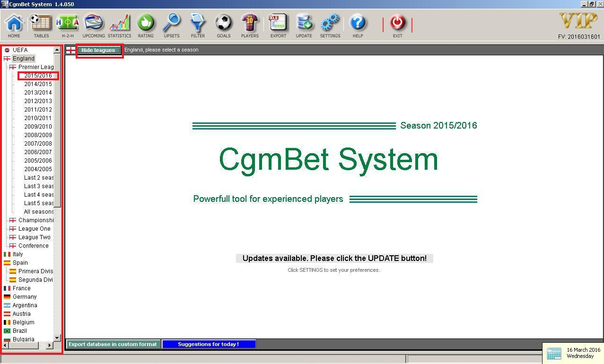The width and height of the screenshot is (604, 364).
Task: Click the calendar icon near the date
Action: pos(554,353)
